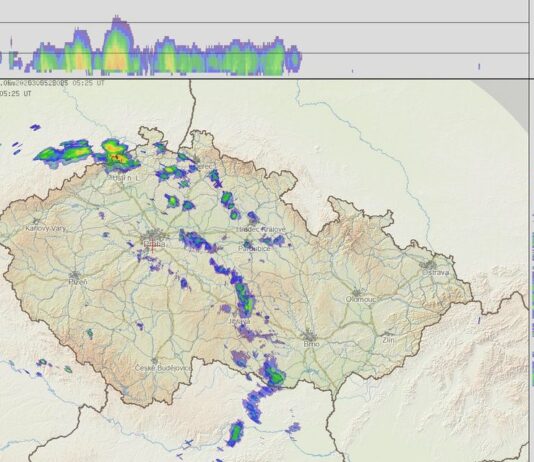Click the echo cluster east of Praha
This screenshot has width=534, height=462.
point(197,241)
